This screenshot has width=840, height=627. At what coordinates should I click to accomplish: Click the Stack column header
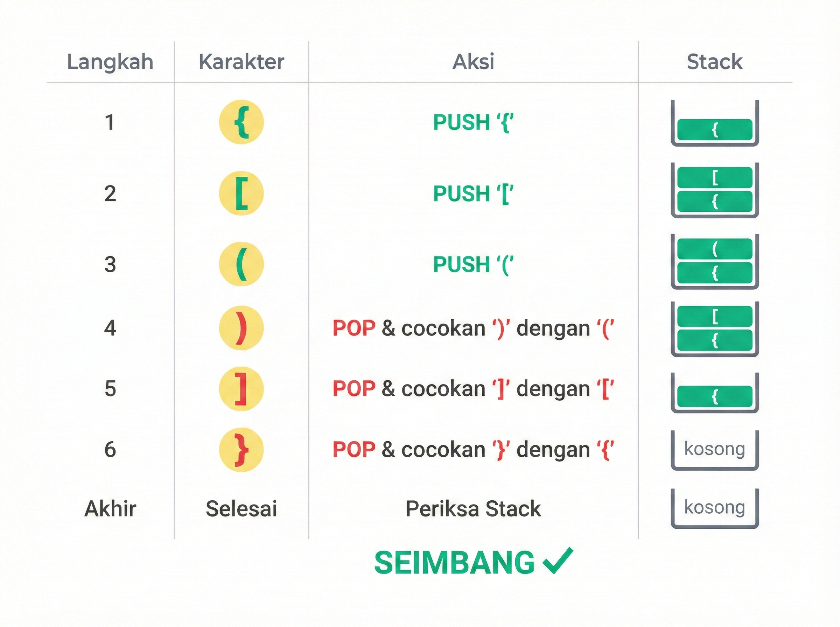pyautogui.click(x=714, y=62)
